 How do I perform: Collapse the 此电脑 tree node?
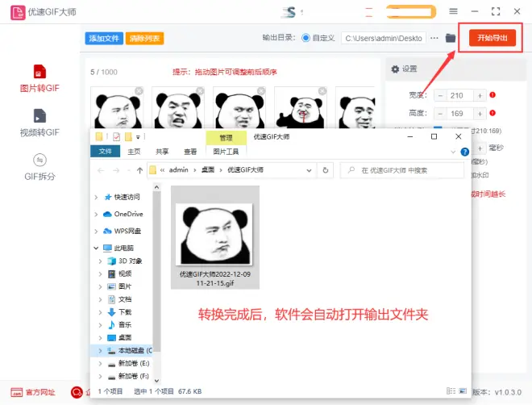[x=97, y=248]
